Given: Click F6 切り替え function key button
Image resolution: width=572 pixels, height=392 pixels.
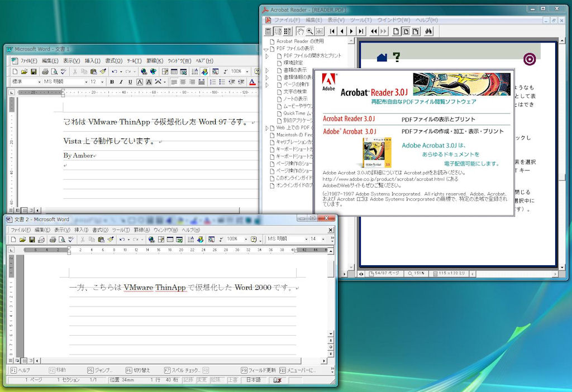Looking at the screenshot, I should (x=138, y=370).
